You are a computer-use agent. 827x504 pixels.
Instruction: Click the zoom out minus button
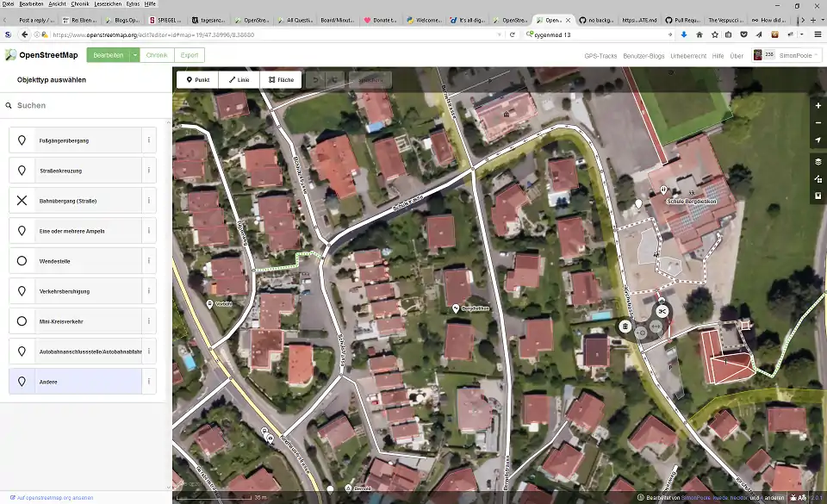818,122
